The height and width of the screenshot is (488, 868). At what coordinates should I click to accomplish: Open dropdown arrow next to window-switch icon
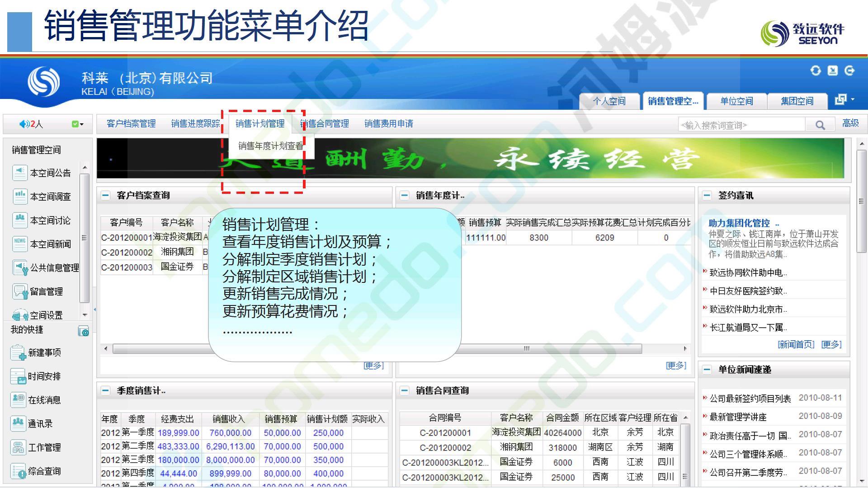[x=853, y=99]
